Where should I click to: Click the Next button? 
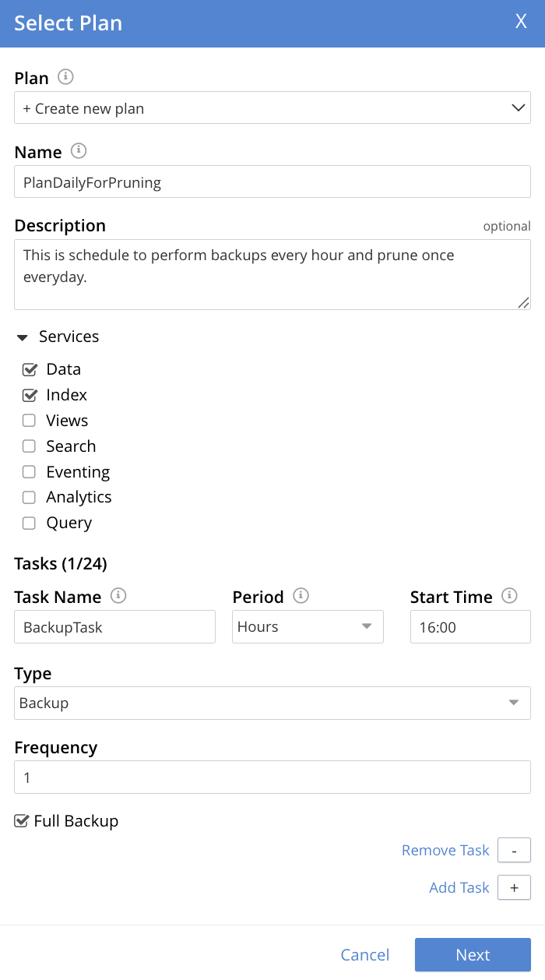[x=473, y=955]
